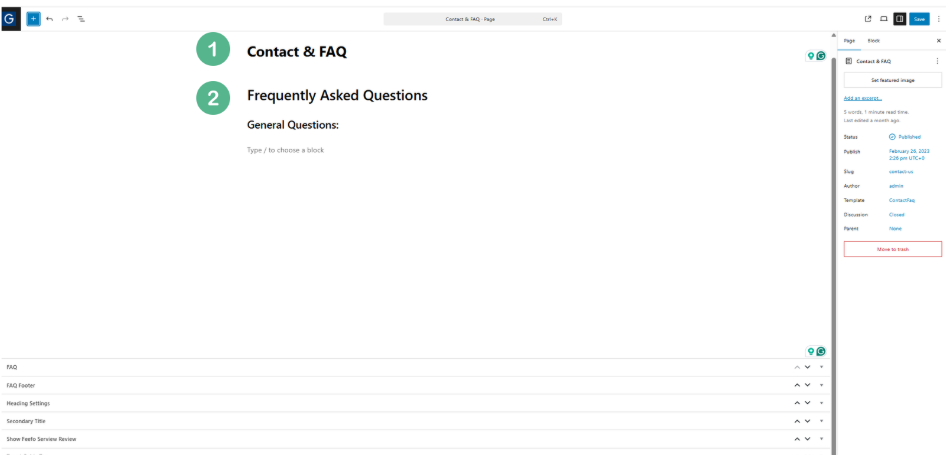Open Contact & FAQ page actions menu
This screenshot has height=455, width=946.
937,61
